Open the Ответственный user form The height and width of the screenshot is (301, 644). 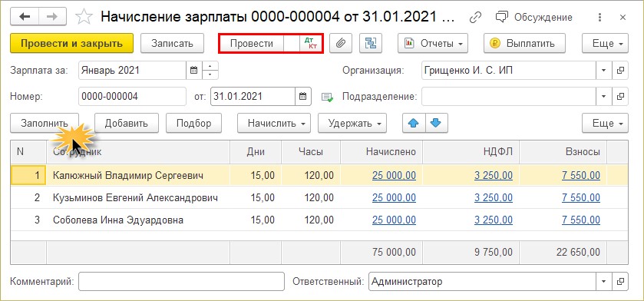click(620, 282)
